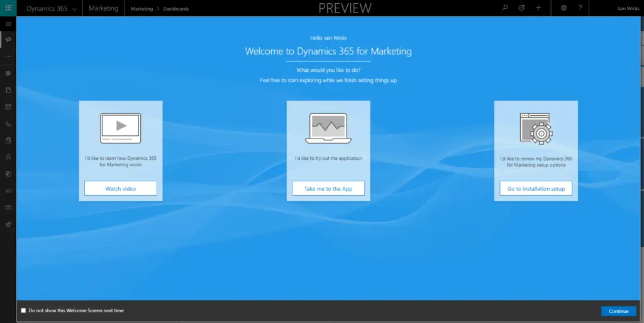The height and width of the screenshot is (323, 644).
Task: Open the Iain Wicks user menu
Action: 628,8
